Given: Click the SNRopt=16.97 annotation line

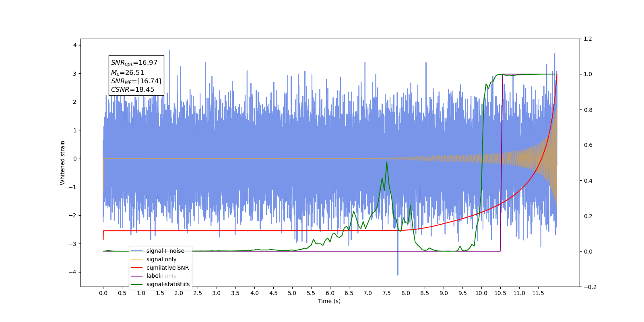Looking at the screenshot, I should coord(134,63).
